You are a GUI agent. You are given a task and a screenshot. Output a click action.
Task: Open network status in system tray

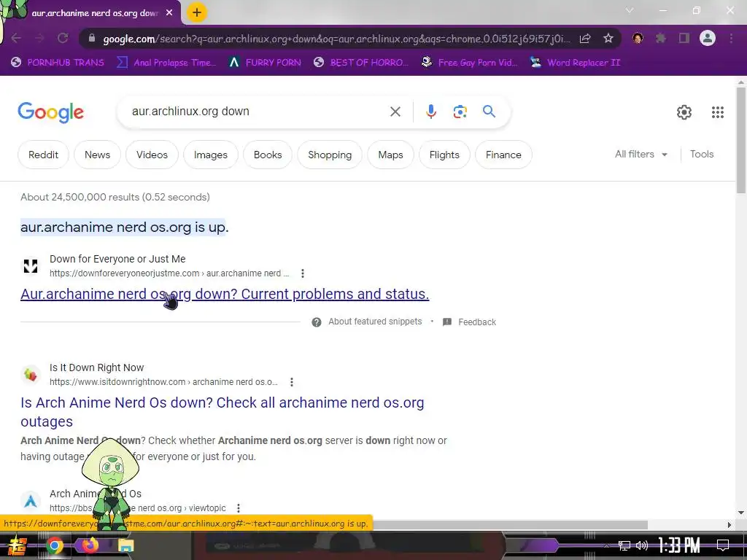coord(624,545)
